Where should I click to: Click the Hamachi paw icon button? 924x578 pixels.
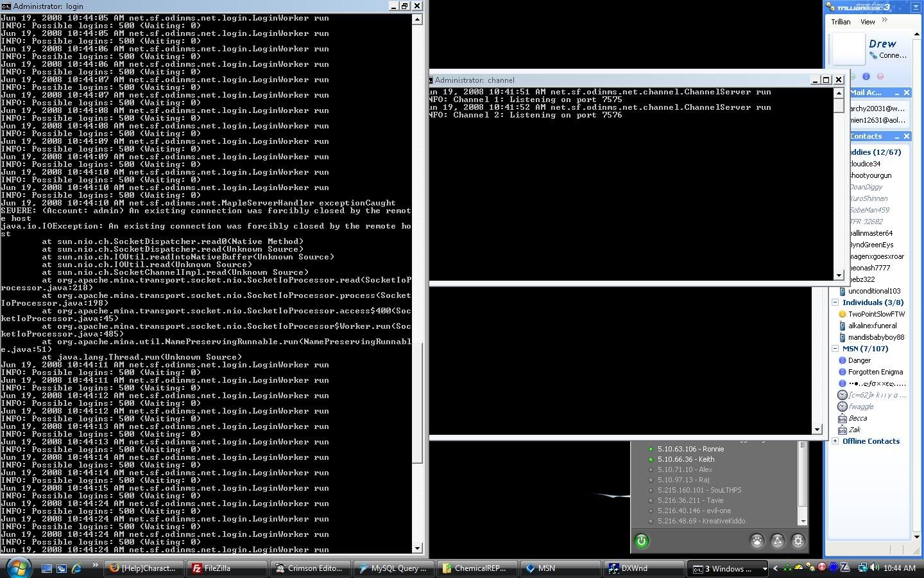pyautogui.click(x=757, y=541)
